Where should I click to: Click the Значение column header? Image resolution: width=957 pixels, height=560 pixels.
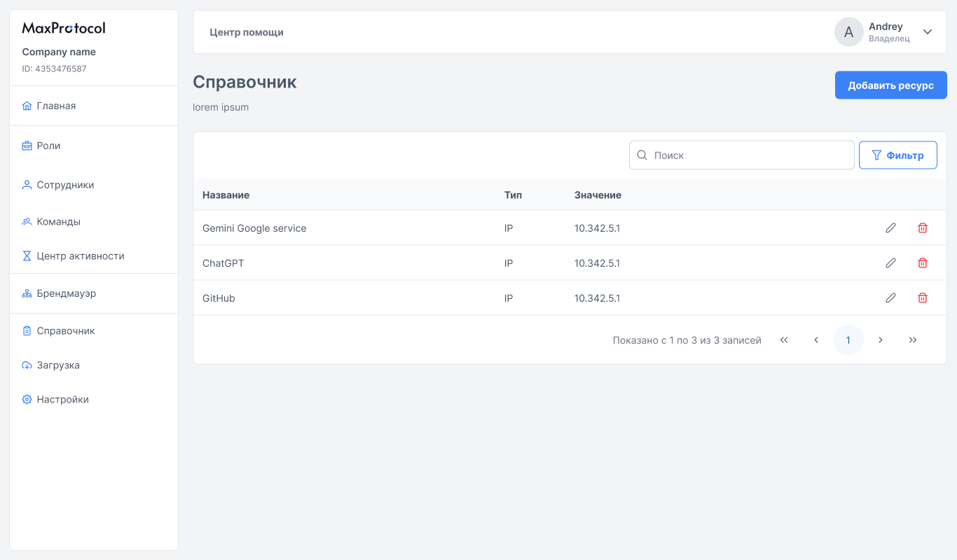pos(598,195)
